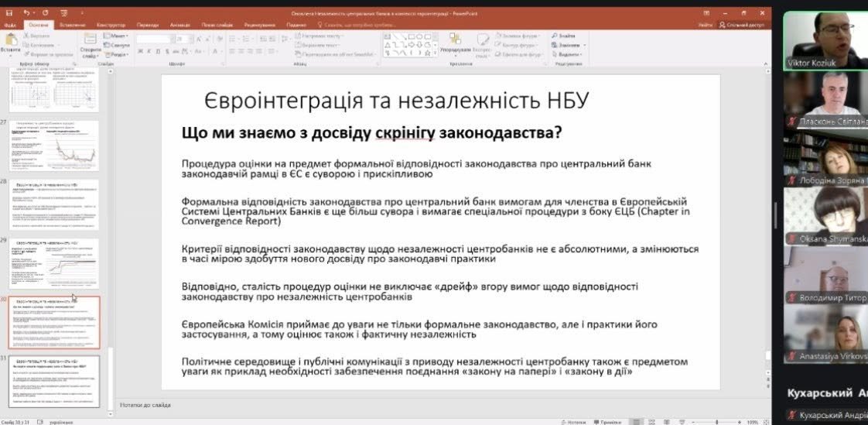The width and height of the screenshot is (868, 425).
Task: Click the Paste (Вставити) clipboard icon
Action: pyautogui.click(x=11, y=43)
